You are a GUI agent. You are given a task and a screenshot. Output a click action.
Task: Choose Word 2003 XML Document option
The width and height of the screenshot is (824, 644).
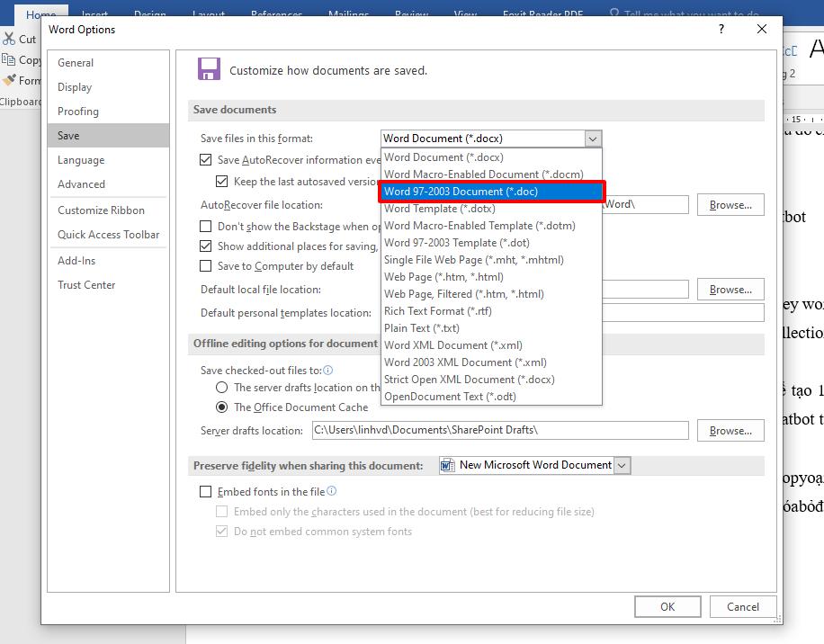point(491,362)
